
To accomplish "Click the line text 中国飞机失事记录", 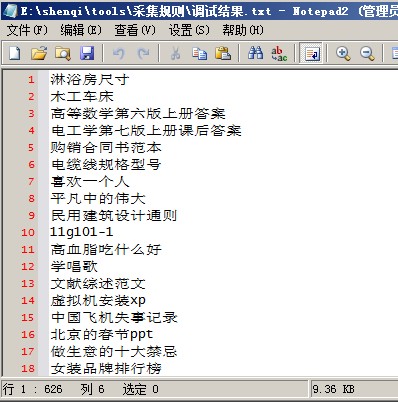I will click(x=114, y=317).
